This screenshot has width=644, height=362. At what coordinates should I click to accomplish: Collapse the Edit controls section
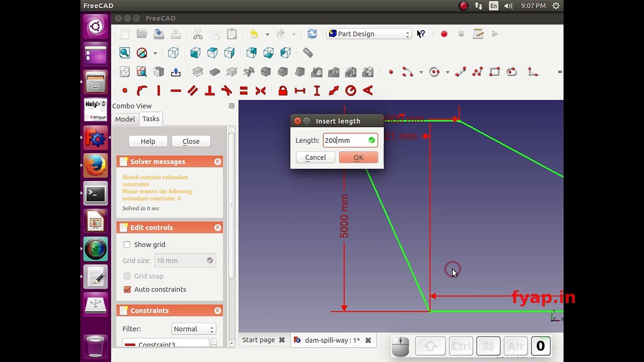pyautogui.click(x=217, y=227)
